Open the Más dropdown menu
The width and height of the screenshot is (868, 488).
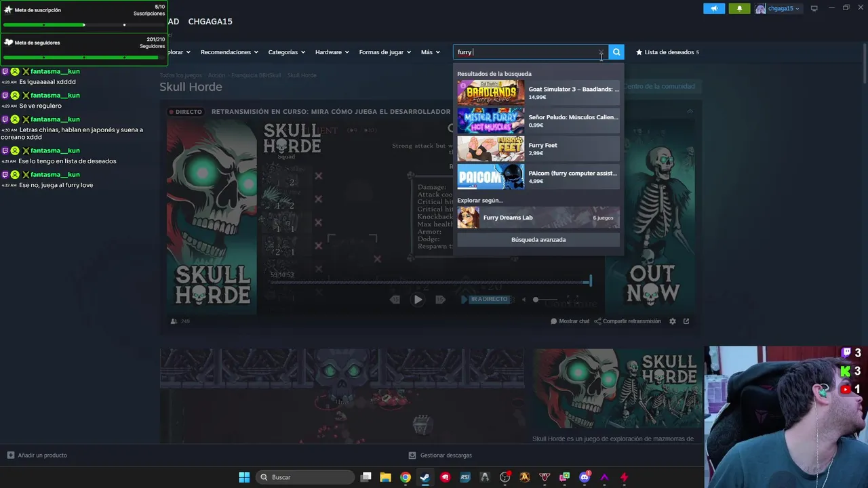coord(431,52)
